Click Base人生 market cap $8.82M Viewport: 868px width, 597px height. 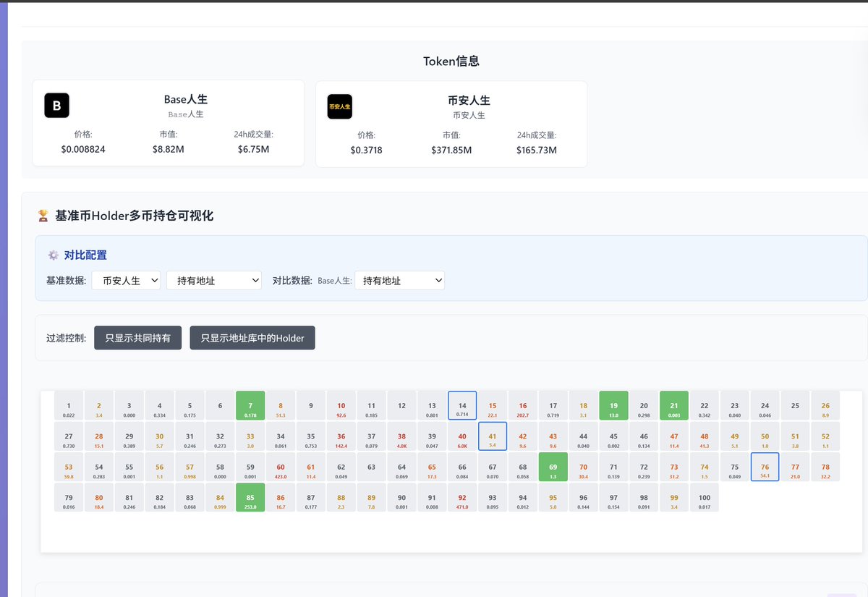point(169,149)
